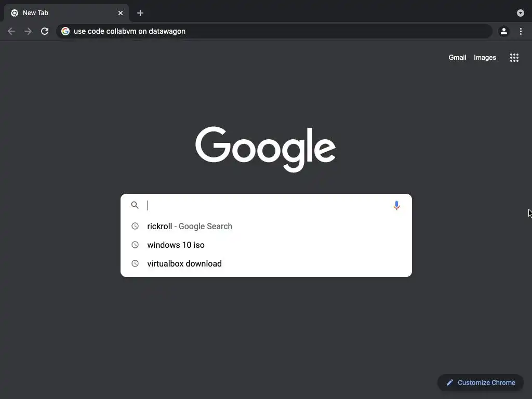The height and width of the screenshot is (399, 532).
Task: Open Chrome three-dot menu
Action: [x=521, y=31]
